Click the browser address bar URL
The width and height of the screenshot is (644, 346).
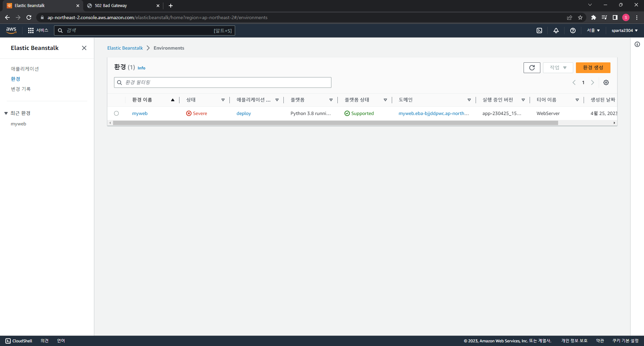158,17
